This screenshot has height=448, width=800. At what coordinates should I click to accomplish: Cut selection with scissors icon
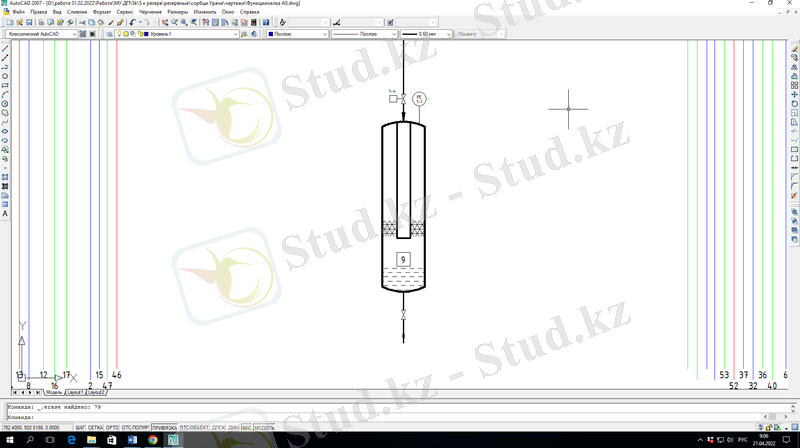pyautogui.click(x=82, y=22)
